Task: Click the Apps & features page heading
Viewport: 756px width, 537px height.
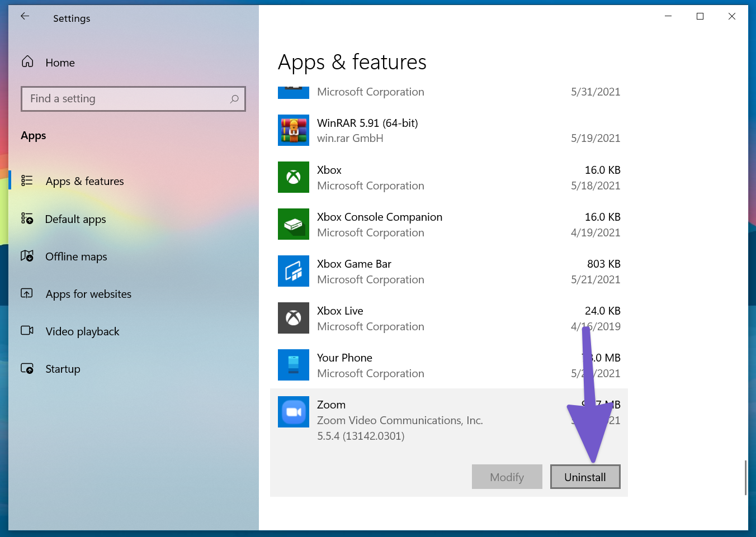Action: (x=352, y=62)
